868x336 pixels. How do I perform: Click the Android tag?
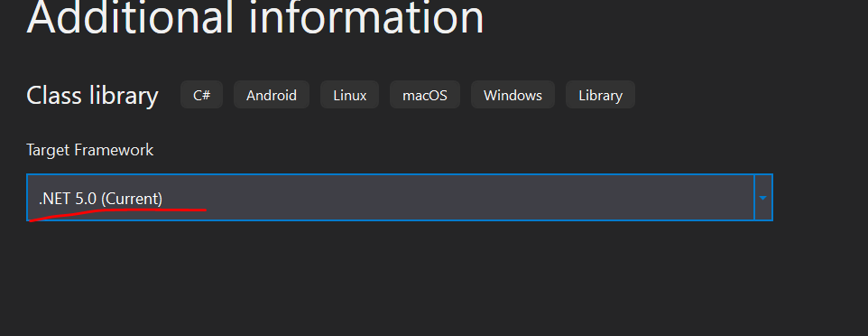point(272,95)
